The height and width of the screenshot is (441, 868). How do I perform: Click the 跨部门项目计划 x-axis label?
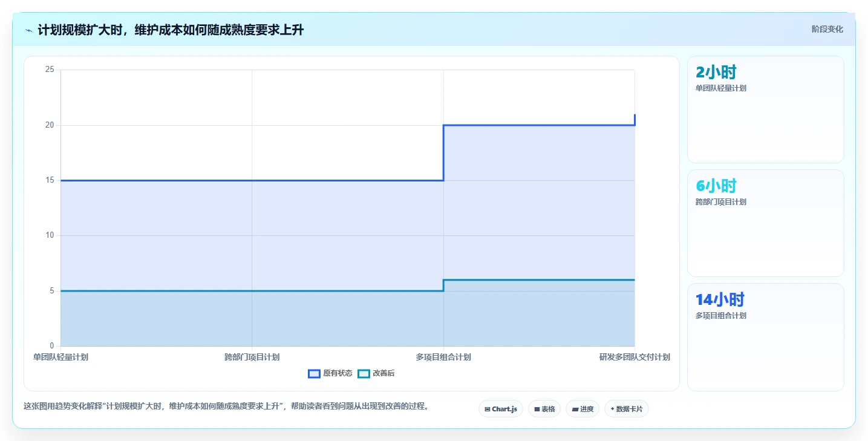tap(252, 357)
